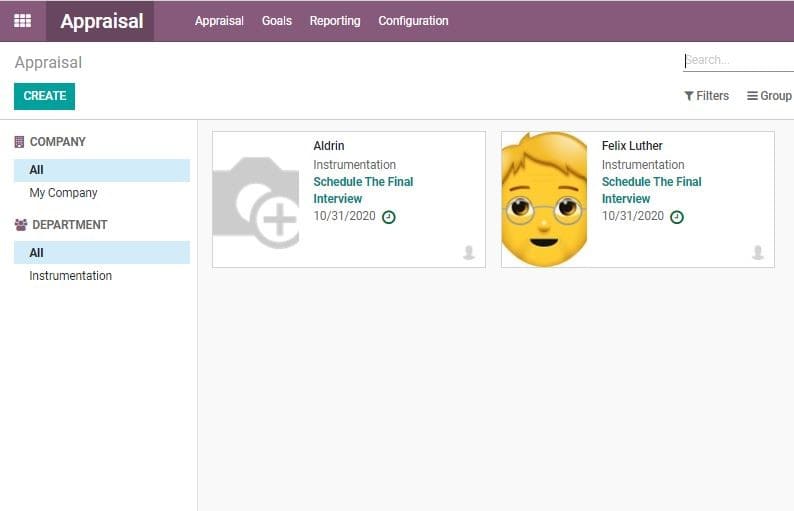Click the 10/31/2020 date on Felix Luther's card
This screenshot has width=794, height=511.
click(632, 216)
